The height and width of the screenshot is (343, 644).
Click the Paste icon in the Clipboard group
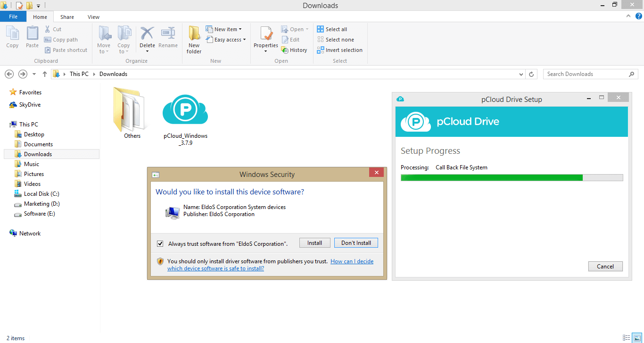tap(32, 38)
